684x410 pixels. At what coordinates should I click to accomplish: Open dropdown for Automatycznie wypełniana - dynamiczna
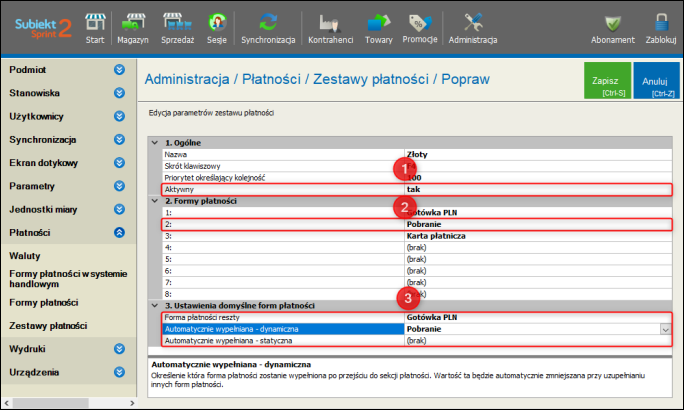point(664,328)
